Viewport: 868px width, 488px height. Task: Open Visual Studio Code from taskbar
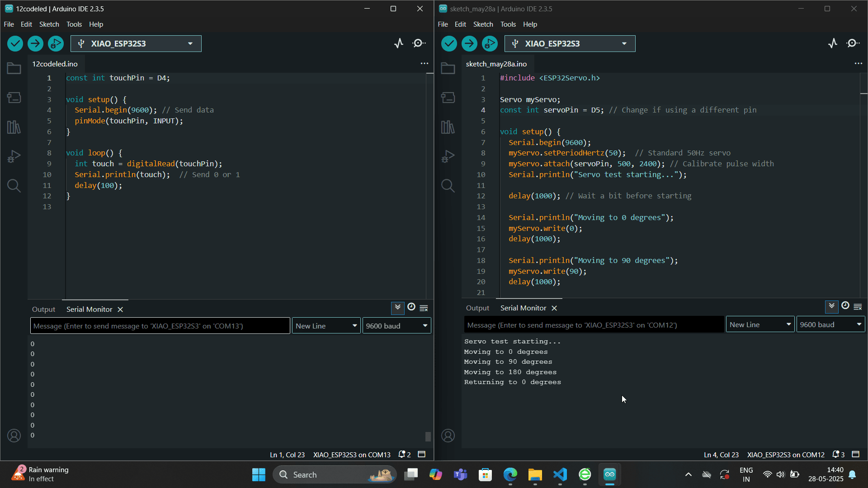(560, 474)
